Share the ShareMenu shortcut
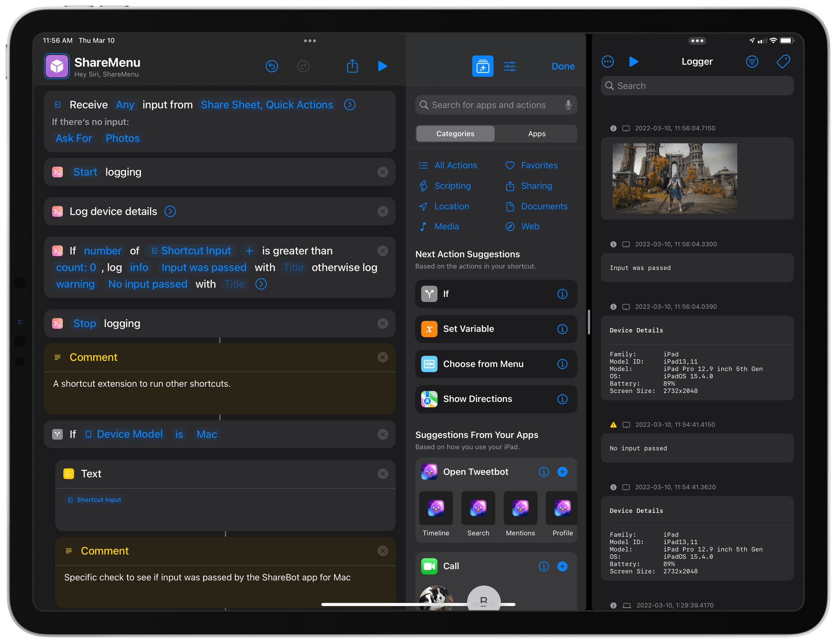The image size is (837, 644). pos(352,66)
